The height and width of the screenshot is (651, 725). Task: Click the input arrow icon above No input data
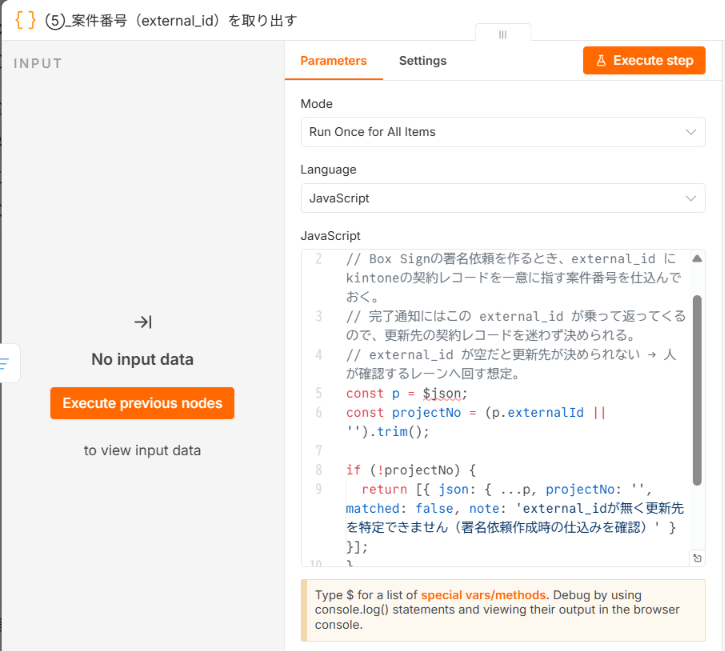pos(143,322)
